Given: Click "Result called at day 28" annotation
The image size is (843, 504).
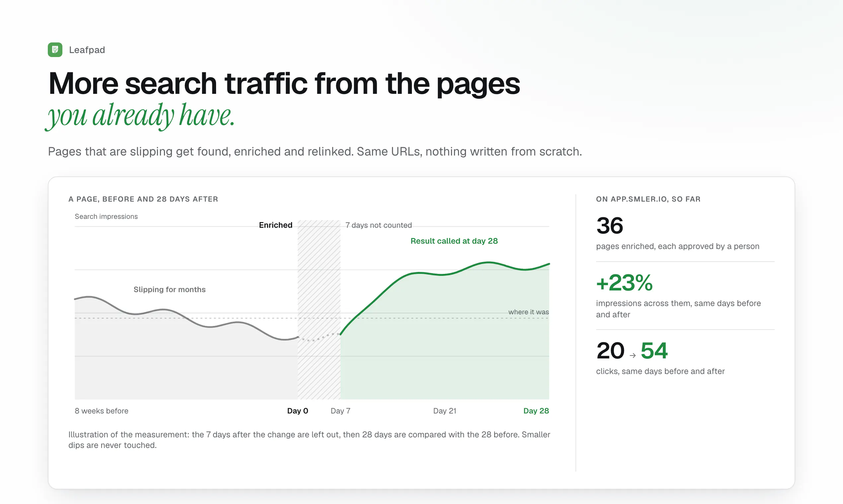Looking at the screenshot, I should (454, 241).
